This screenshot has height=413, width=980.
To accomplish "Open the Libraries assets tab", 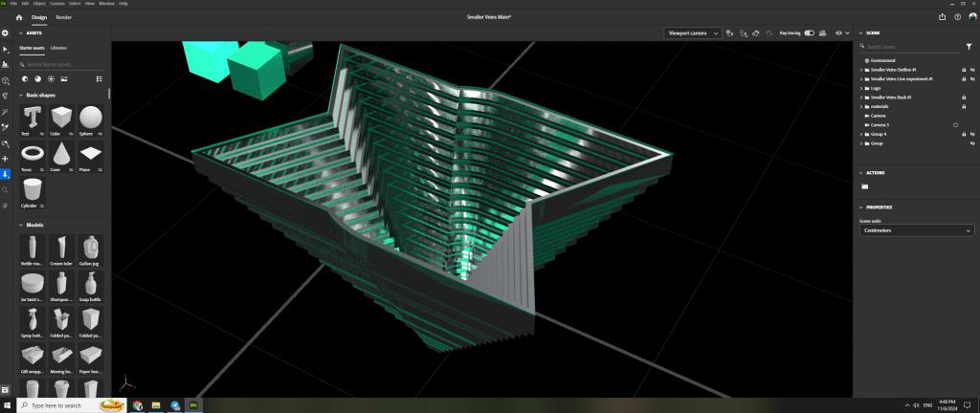I will coord(59,47).
